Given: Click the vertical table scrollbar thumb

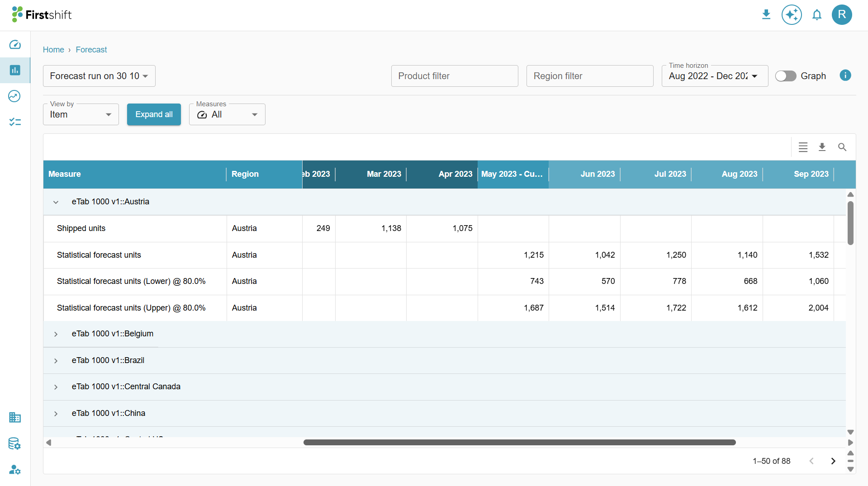Looking at the screenshot, I should (x=850, y=223).
